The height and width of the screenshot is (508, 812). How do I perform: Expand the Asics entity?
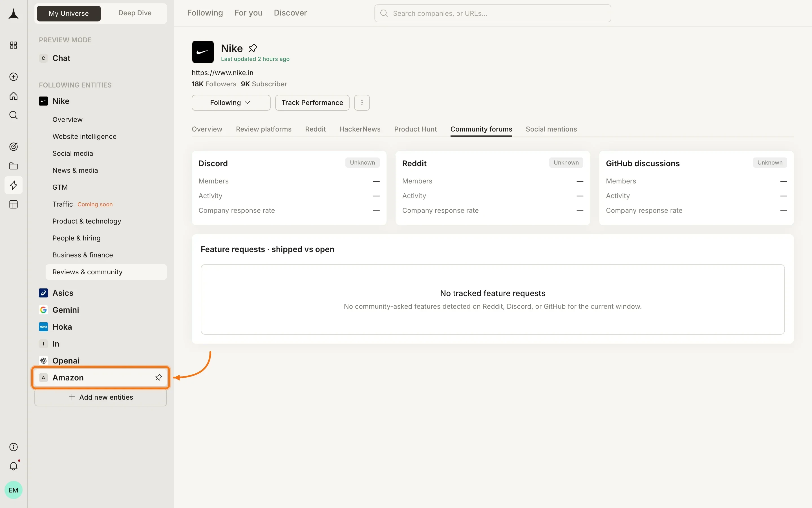tap(101, 293)
